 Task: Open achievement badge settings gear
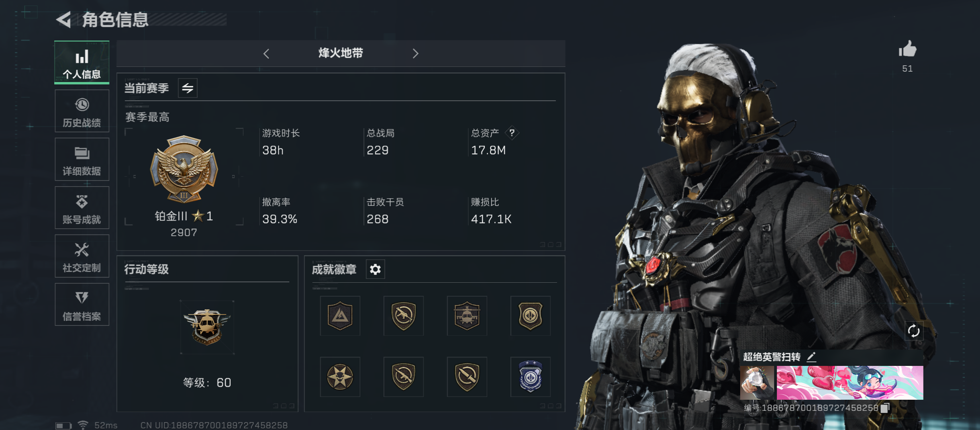(375, 270)
